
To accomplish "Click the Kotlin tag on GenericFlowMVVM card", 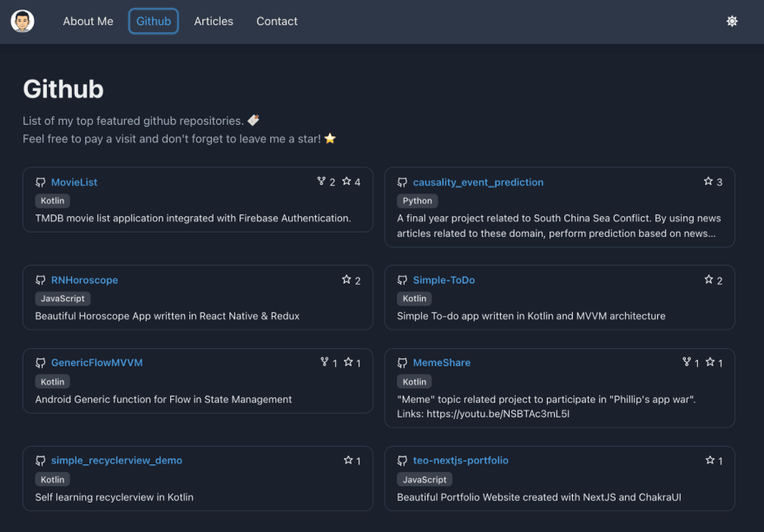I will tap(53, 382).
